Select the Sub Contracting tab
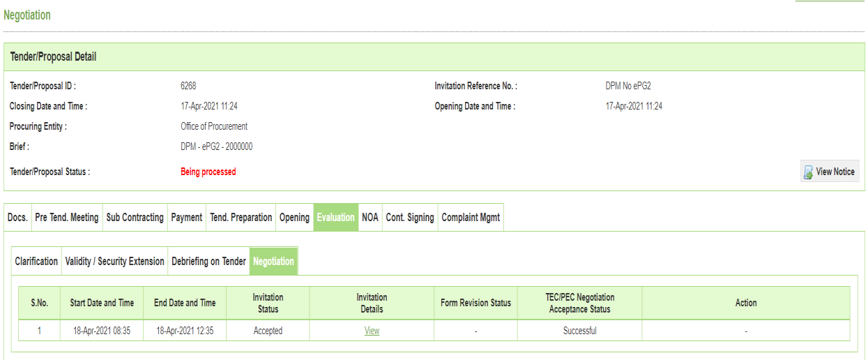 tap(135, 218)
